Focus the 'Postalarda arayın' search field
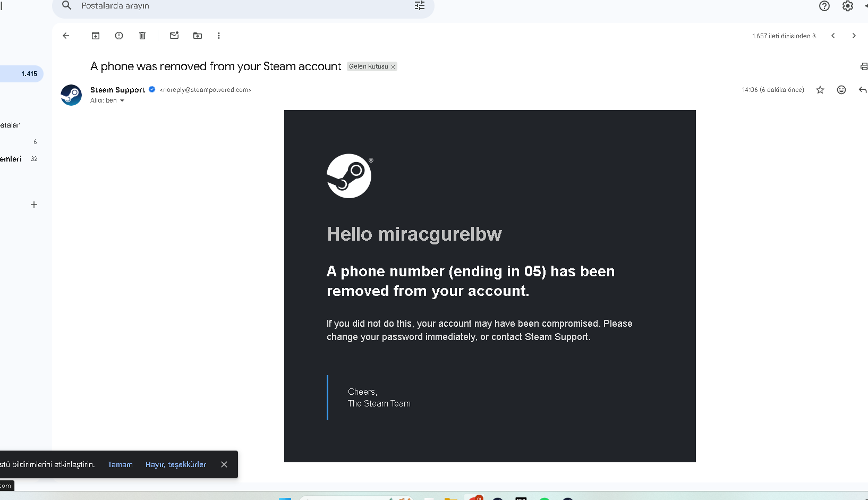868x500 pixels. (x=243, y=6)
